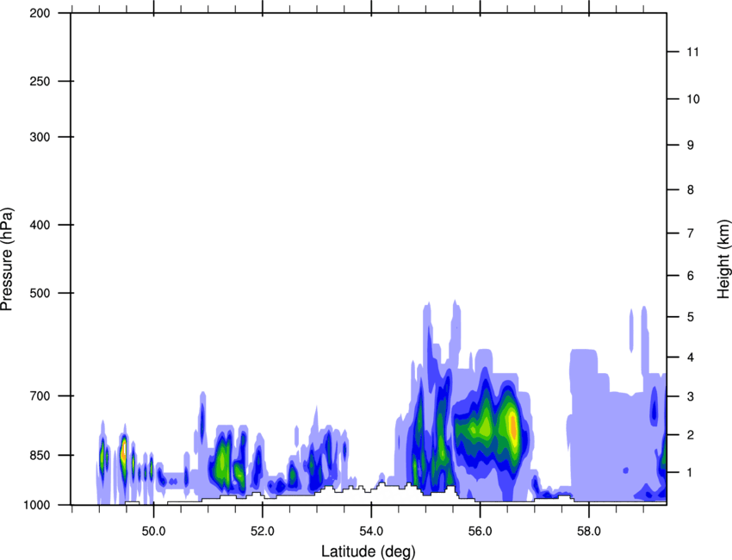732x560 pixels.
Task: Click the 5 km height label
Action: (690, 317)
